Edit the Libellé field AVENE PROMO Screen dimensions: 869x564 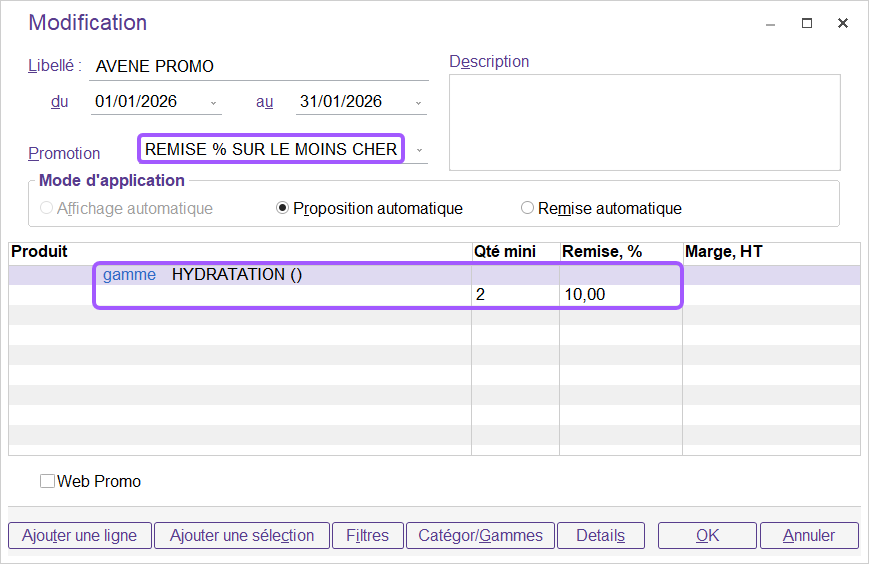click(x=258, y=67)
